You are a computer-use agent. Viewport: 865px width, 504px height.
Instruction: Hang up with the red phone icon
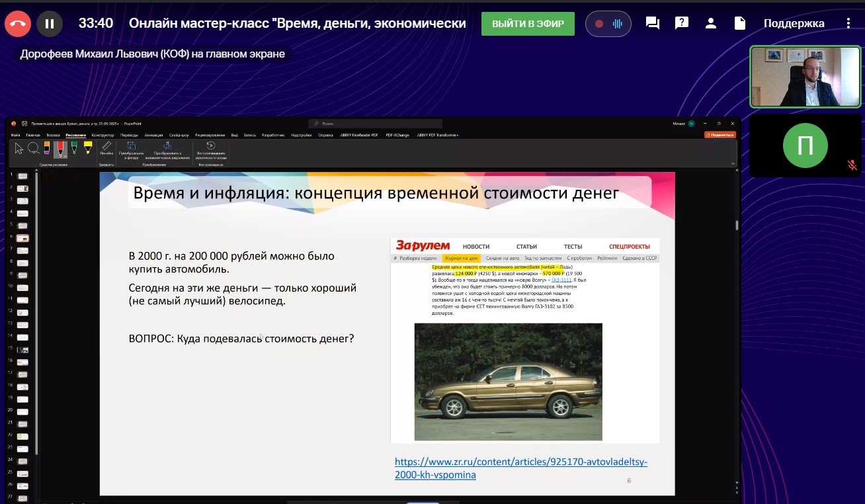[18, 24]
